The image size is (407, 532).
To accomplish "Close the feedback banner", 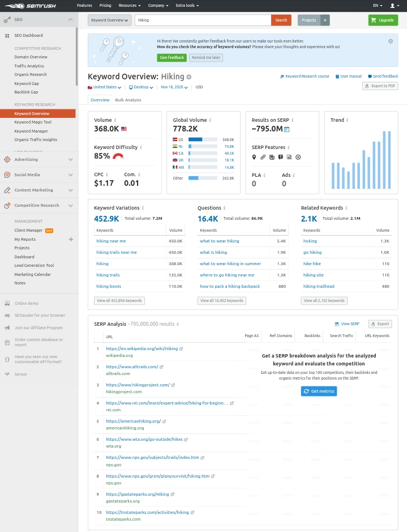I will 391,41.
